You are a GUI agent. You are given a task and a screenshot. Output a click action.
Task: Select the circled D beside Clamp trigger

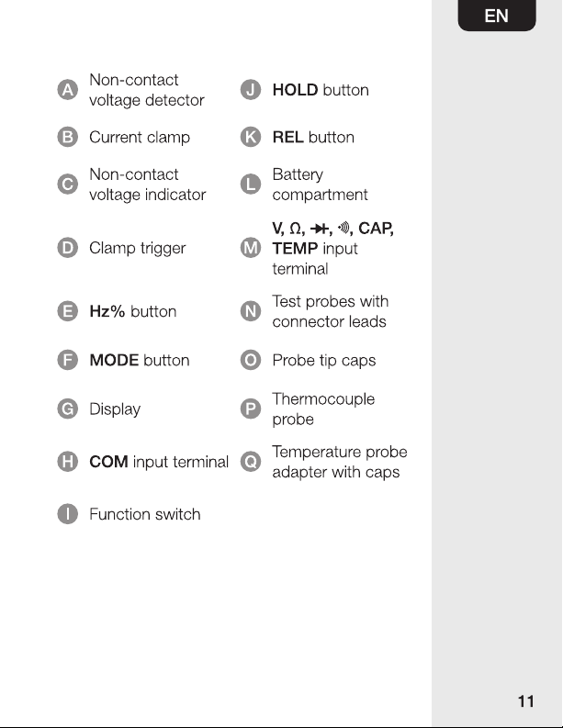[67, 248]
